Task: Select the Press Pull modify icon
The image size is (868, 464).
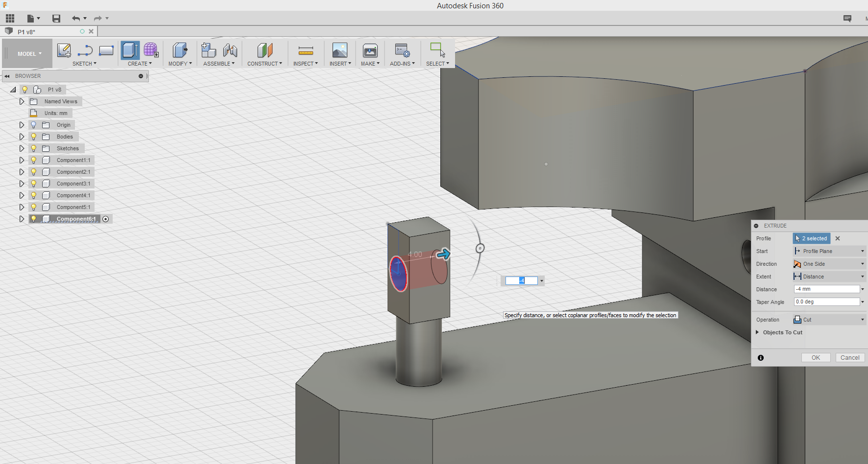Action: [180, 50]
